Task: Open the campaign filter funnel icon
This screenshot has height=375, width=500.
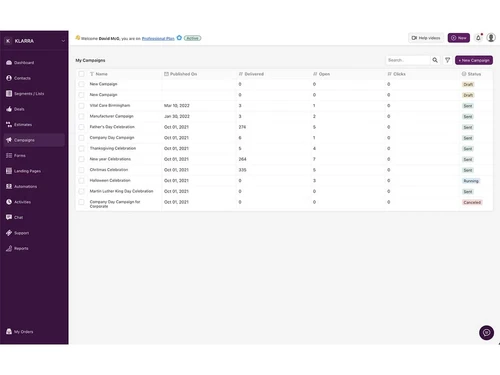Action: [x=447, y=60]
